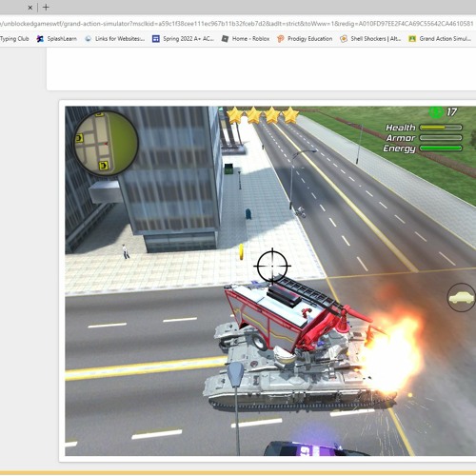The image size is (476, 476).
Task: Open the Prodigy Education bookmark
Action: tap(305, 39)
